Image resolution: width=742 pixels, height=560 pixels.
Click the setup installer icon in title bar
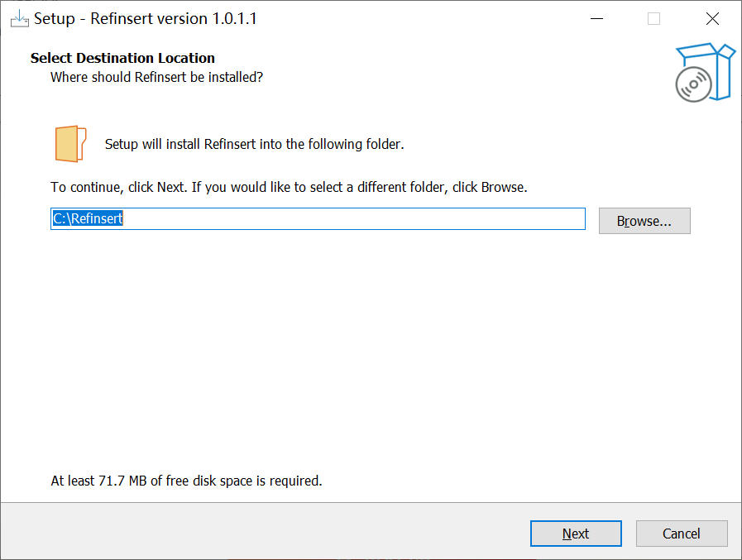pos(19,19)
